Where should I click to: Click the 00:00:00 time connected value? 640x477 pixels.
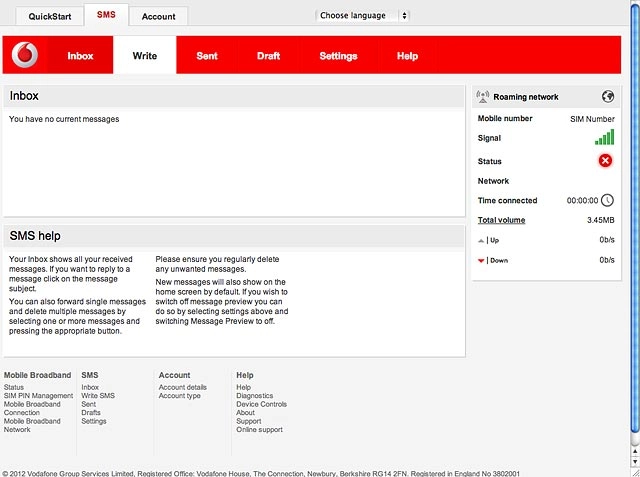[x=582, y=200]
